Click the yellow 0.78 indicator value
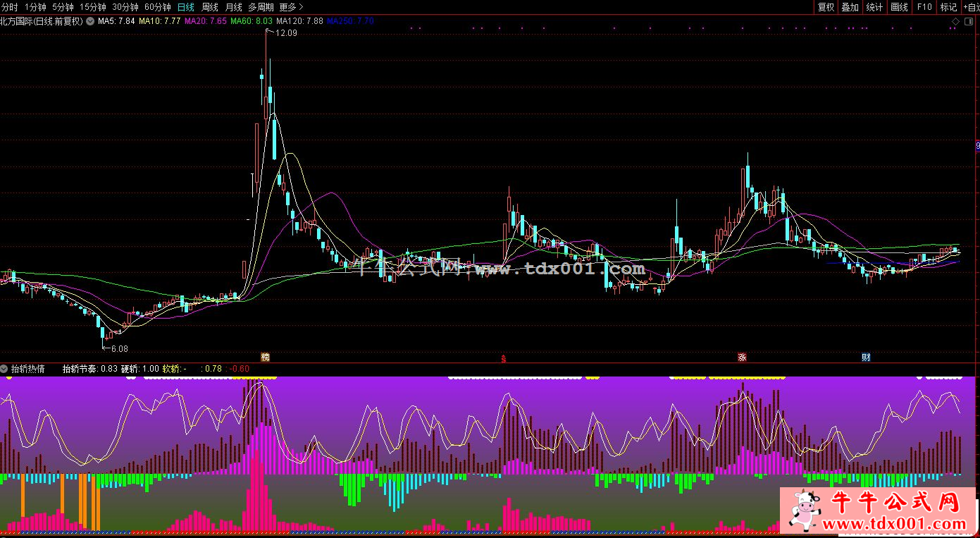 pyautogui.click(x=213, y=368)
